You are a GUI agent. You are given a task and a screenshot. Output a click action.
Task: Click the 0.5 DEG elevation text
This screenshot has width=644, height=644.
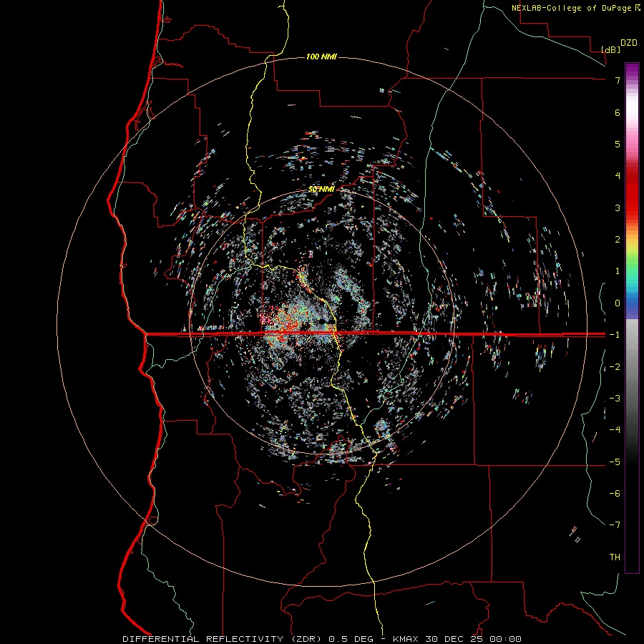pyautogui.click(x=351, y=639)
